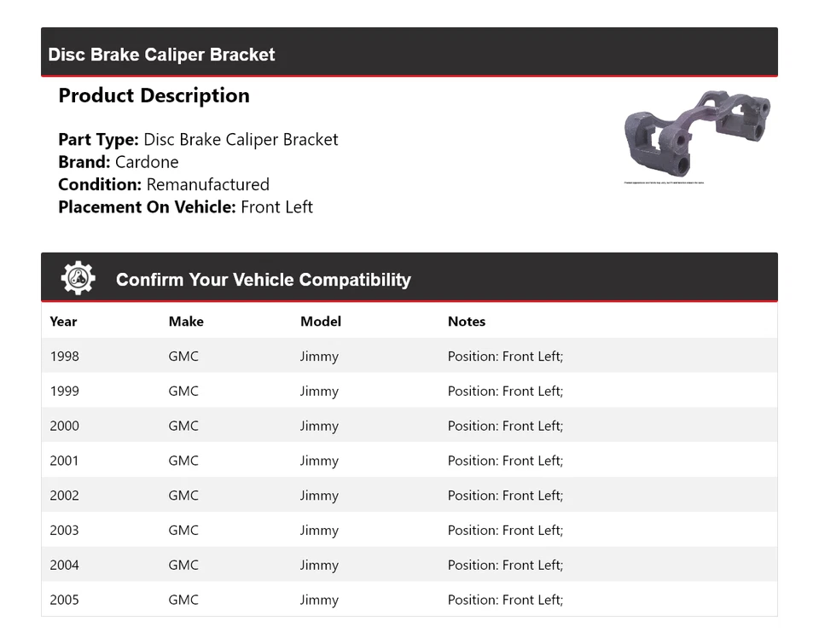Select the Confirm Your Vehicle Compatibility heading
Viewport: 819px width, 644px height.
coord(263,280)
